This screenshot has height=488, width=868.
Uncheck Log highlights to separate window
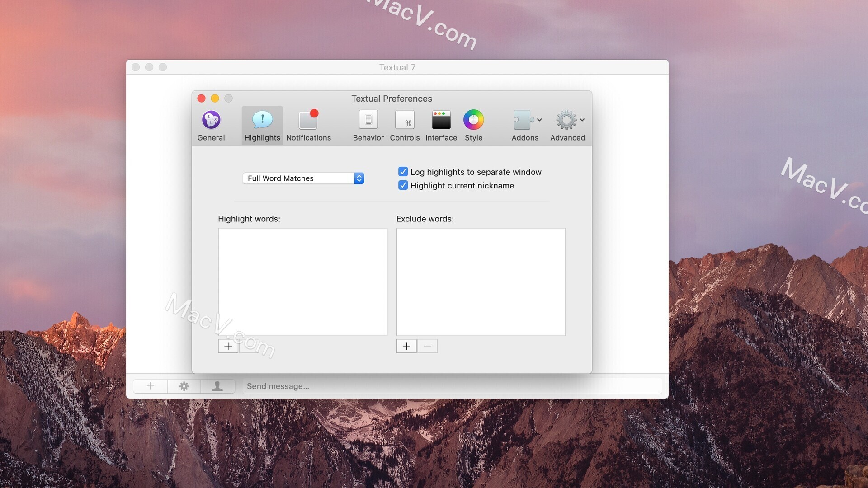coord(403,172)
